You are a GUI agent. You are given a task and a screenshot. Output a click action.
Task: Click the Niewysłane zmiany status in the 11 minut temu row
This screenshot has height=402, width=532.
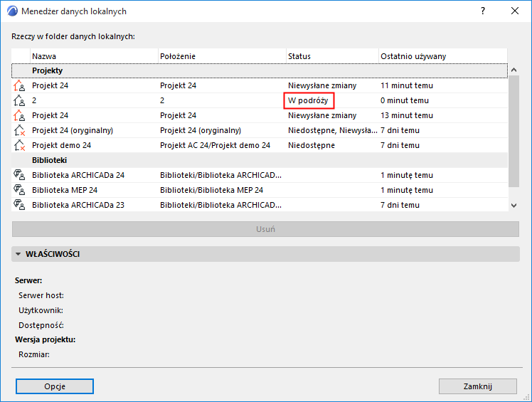point(322,85)
